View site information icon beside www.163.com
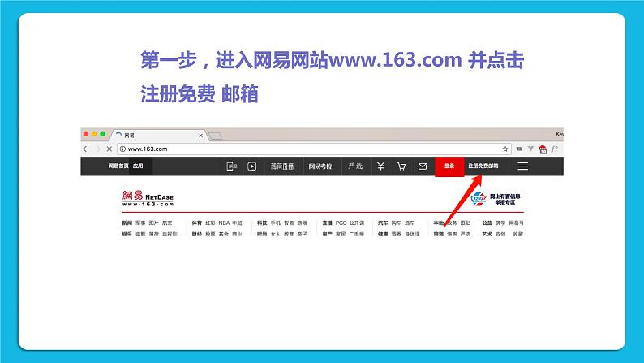This screenshot has height=363, width=644. point(122,149)
